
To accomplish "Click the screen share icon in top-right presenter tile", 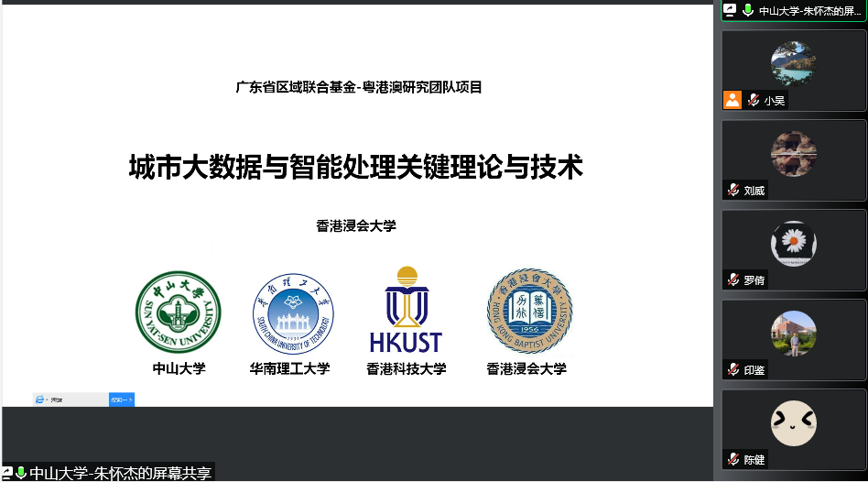I will (730, 10).
